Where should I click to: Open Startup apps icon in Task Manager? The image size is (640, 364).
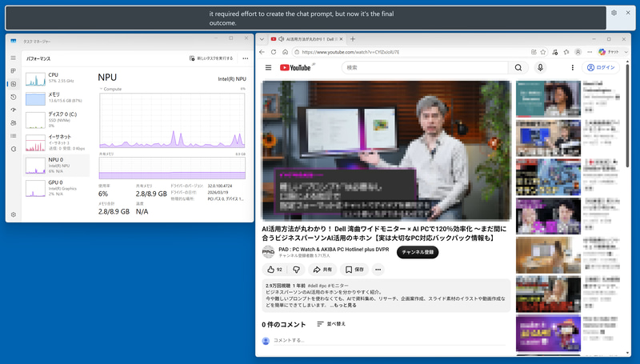13,110
